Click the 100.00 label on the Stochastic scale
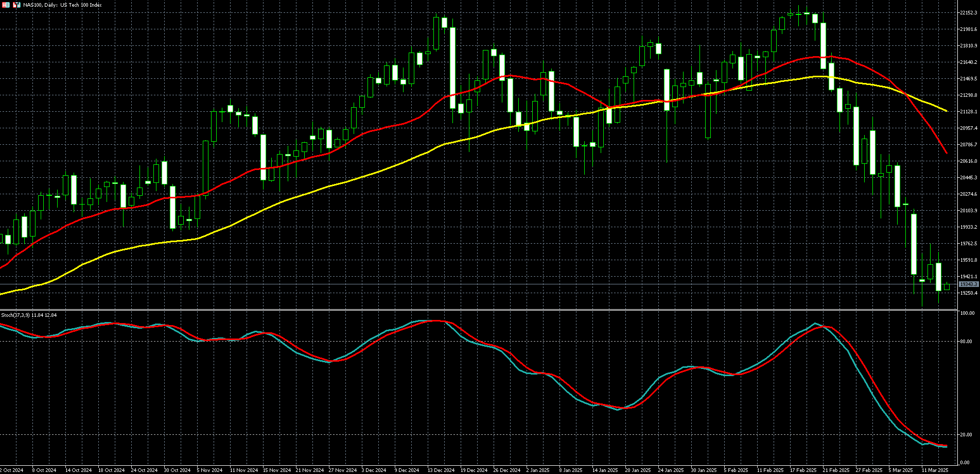Viewport: 980px width, 474px height. (967, 313)
